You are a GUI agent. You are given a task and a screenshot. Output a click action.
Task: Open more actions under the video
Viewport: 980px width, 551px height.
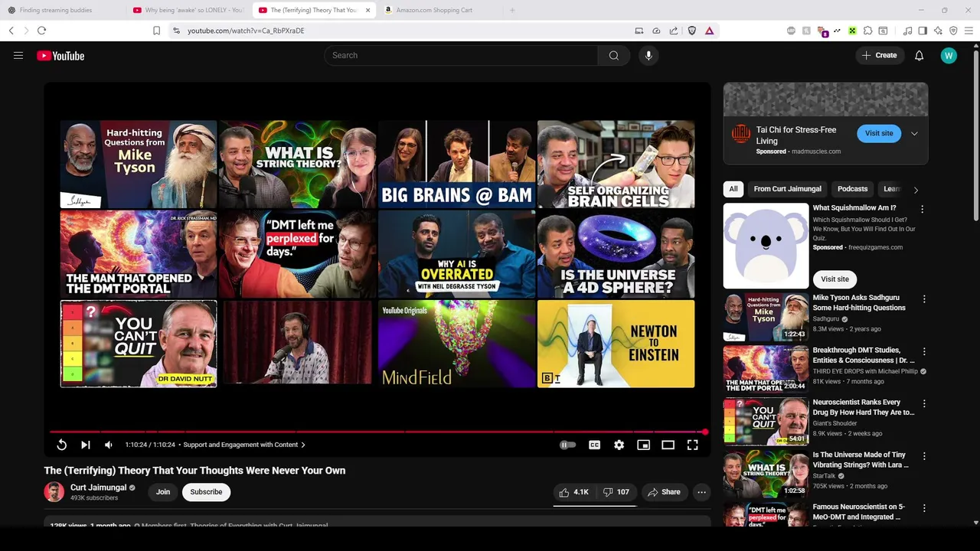coord(701,492)
